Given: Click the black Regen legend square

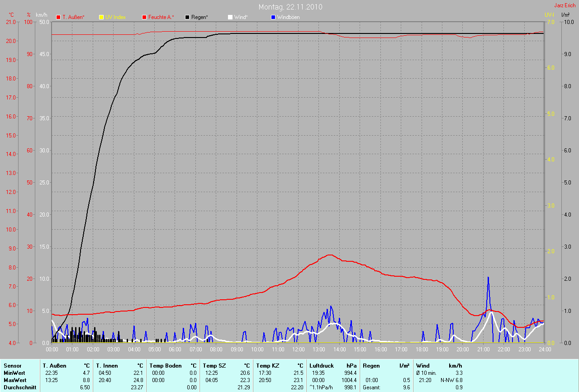Looking at the screenshot, I should 187,17.
